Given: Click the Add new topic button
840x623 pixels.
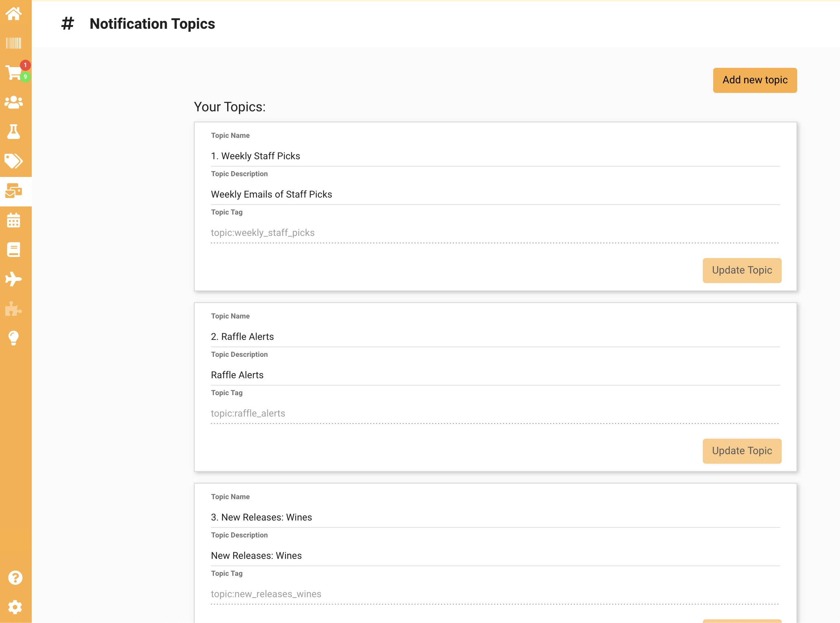Looking at the screenshot, I should point(754,80).
